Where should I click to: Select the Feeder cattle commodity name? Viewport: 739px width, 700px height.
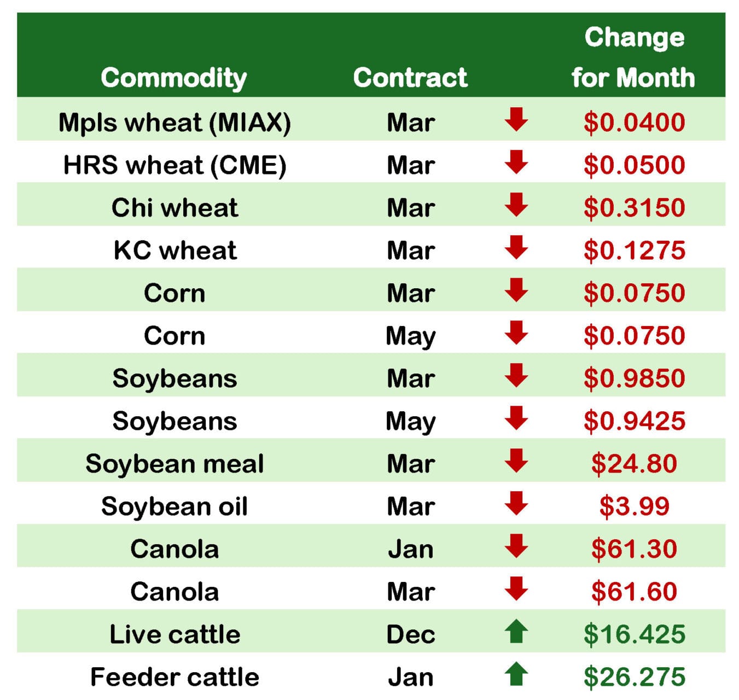pyautogui.click(x=174, y=677)
